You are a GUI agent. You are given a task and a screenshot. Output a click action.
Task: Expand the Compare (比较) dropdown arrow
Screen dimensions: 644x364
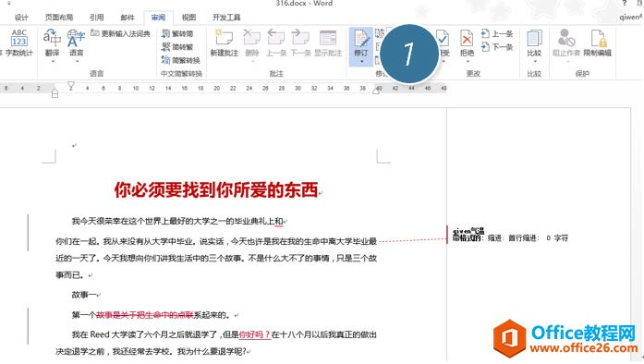tap(535, 62)
